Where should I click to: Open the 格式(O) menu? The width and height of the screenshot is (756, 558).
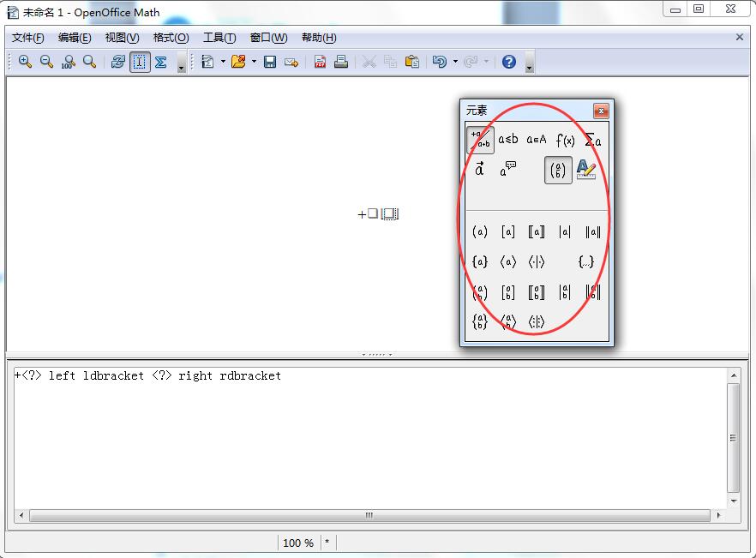tap(170, 37)
